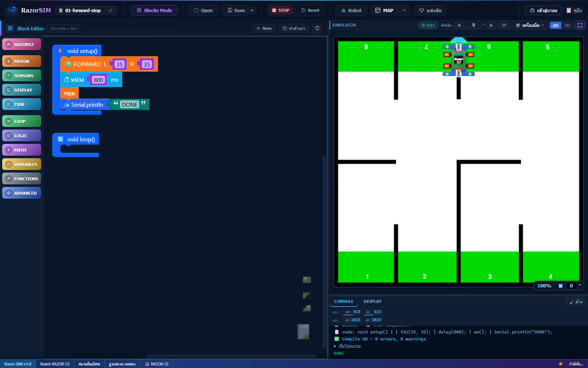Open the RAZORS3 block category
Image resolution: width=588 pixels, height=368 pixels.
click(x=22, y=45)
